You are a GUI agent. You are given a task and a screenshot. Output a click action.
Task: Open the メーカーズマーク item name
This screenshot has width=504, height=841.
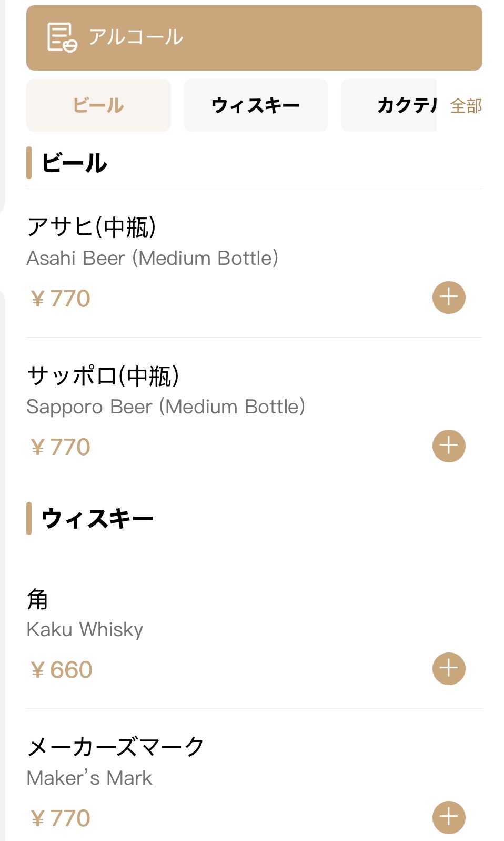pyautogui.click(x=115, y=747)
